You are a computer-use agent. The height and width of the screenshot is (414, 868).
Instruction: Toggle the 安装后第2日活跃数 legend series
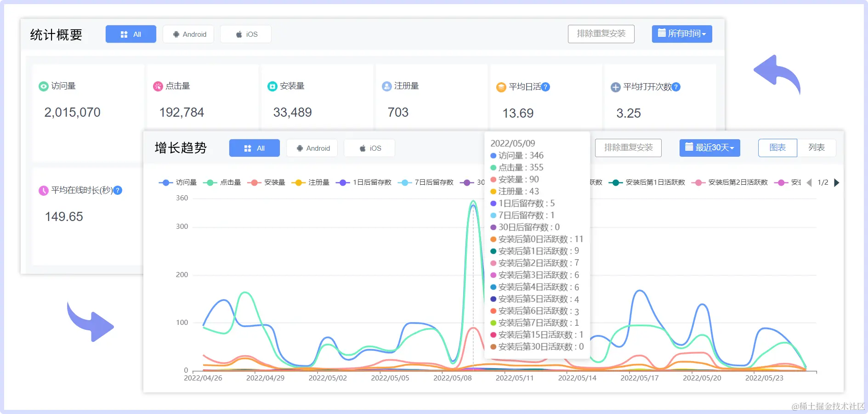click(730, 182)
